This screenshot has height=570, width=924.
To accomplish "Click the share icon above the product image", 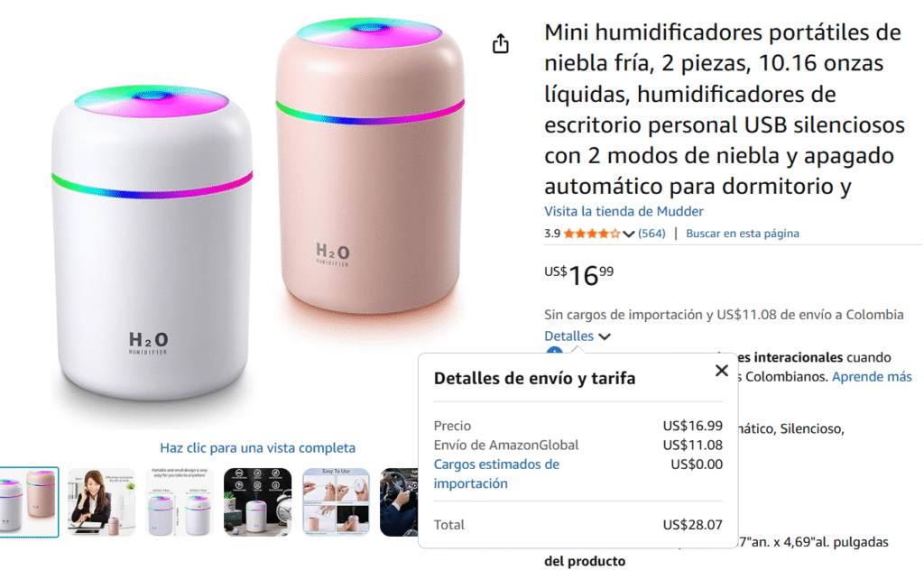I will [500, 43].
